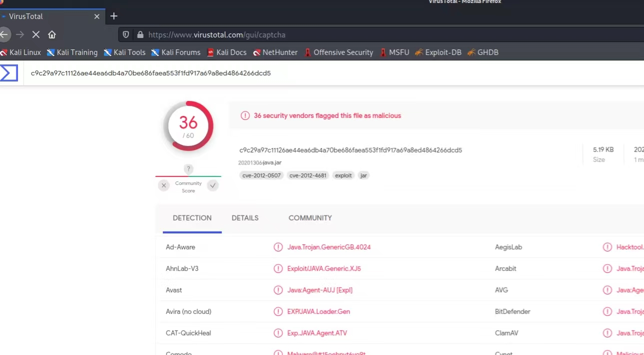Open a new browser tab with plus
This screenshot has width=644, height=355.
coord(114,16)
